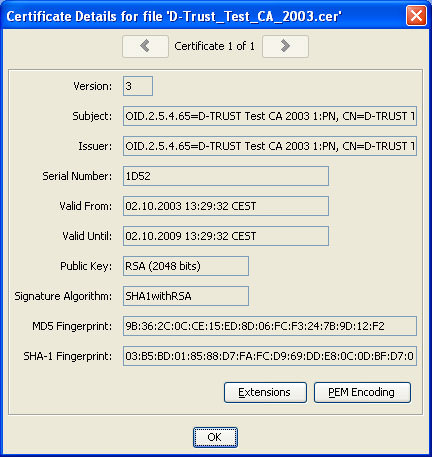Screen dimensions: 432x457
Task: Click into the Valid From date field
Action: pos(226,206)
